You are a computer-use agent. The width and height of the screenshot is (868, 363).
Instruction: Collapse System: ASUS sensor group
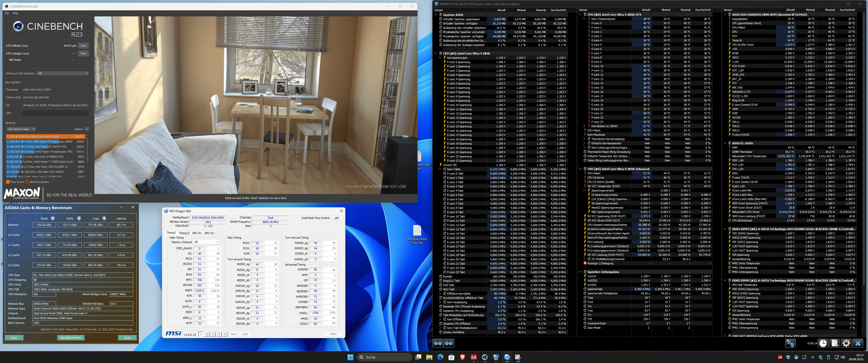436,15
